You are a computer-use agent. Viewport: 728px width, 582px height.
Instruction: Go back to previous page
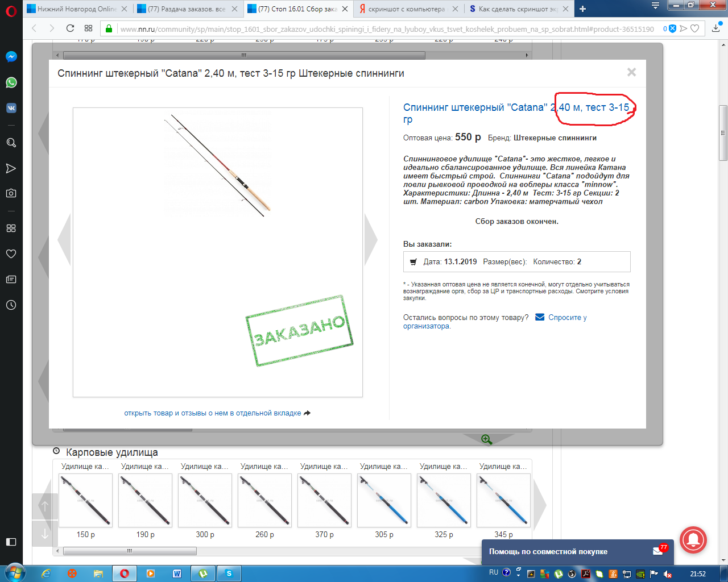(34, 28)
